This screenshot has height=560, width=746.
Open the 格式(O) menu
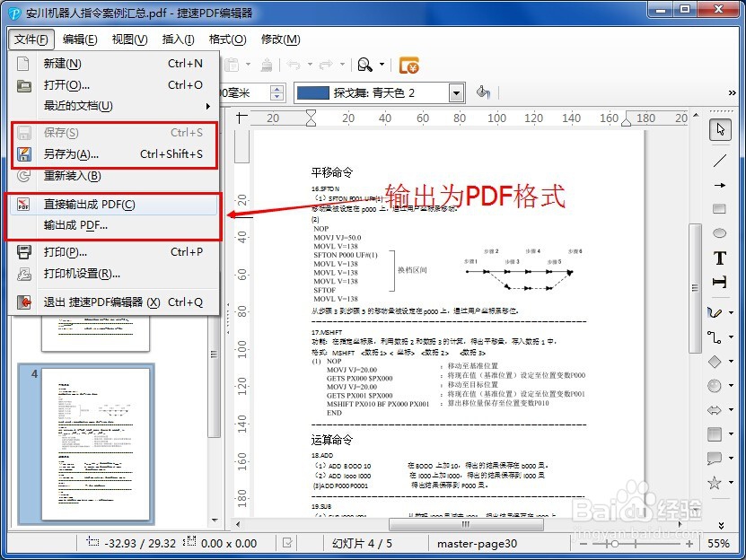(227, 39)
